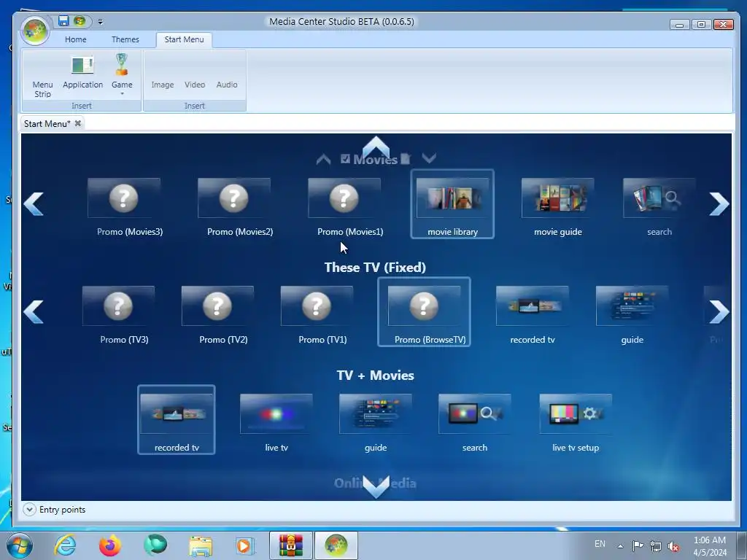Viewport: 747px width, 560px height.
Task: Launch Internet Explorer from the taskbar
Action: [x=65, y=545]
